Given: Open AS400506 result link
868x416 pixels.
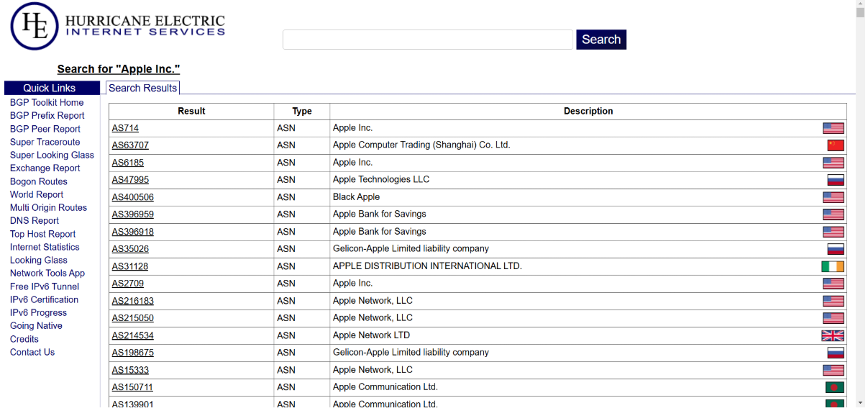Looking at the screenshot, I should pyautogui.click(x=133, y=197).
